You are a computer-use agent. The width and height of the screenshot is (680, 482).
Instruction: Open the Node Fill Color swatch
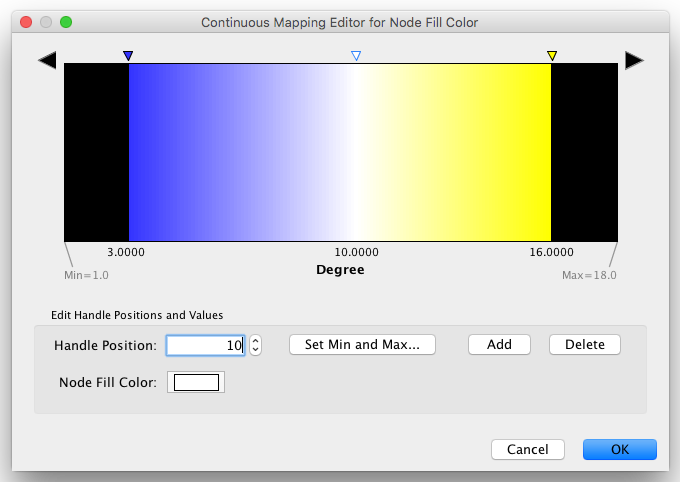196,382
